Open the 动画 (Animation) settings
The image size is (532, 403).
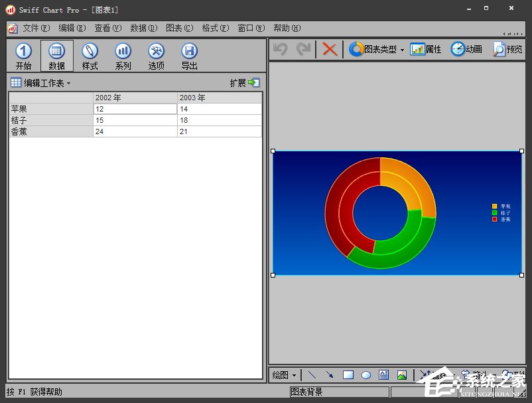coord(466,49)
